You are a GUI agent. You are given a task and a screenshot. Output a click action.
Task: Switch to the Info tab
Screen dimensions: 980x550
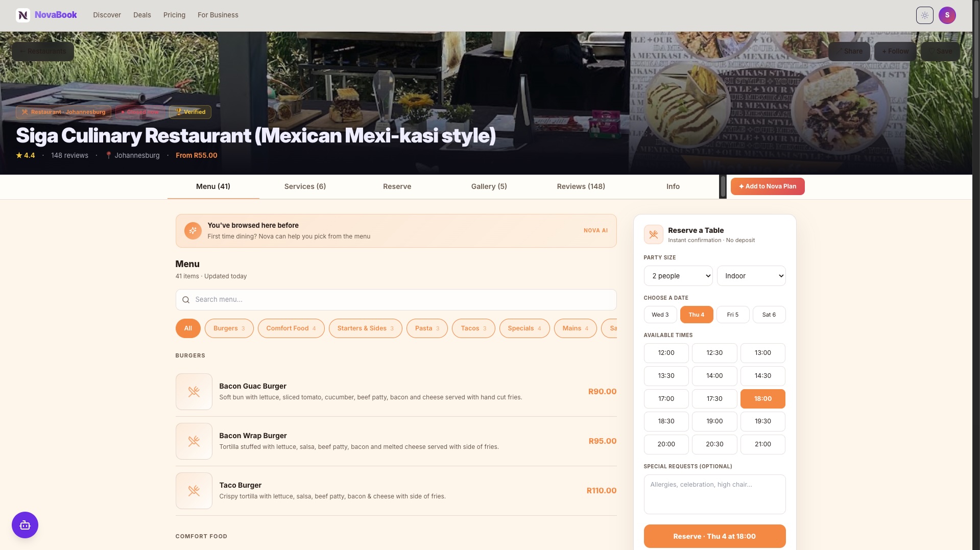tap(673, 186)
